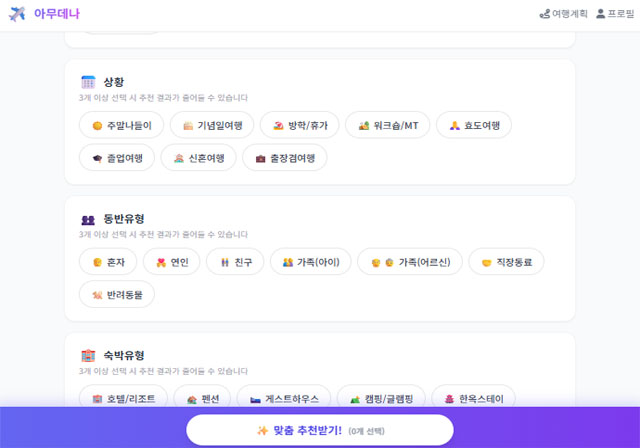Click the people icon beside 동반유형

[x=88, y=220]
